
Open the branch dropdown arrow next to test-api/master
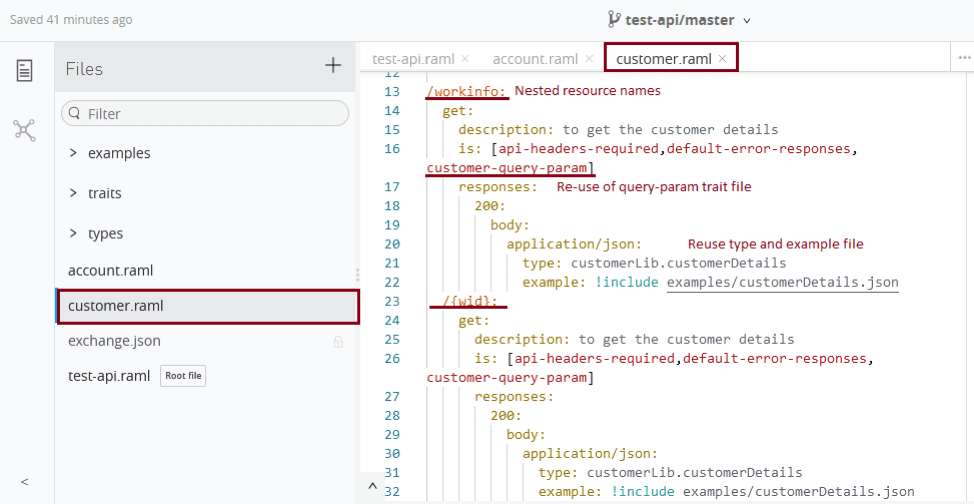pos(747,21)
